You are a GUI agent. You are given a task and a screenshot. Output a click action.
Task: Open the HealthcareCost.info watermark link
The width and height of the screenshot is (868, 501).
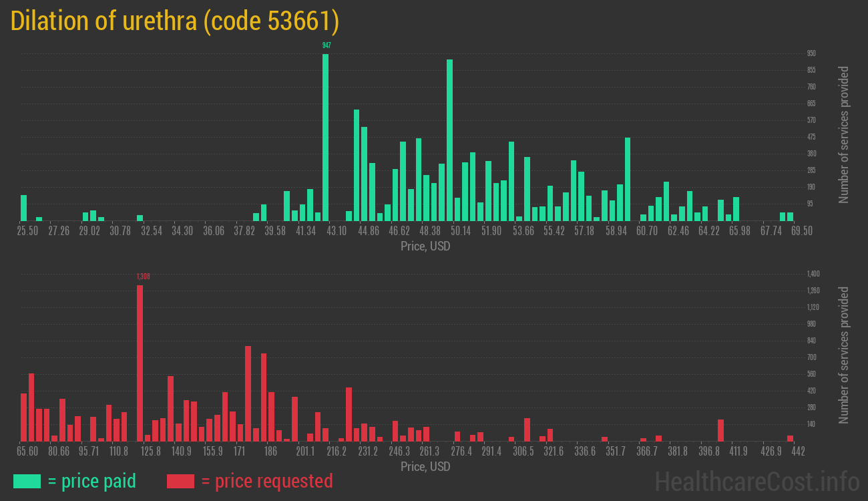tap(756, 481)
